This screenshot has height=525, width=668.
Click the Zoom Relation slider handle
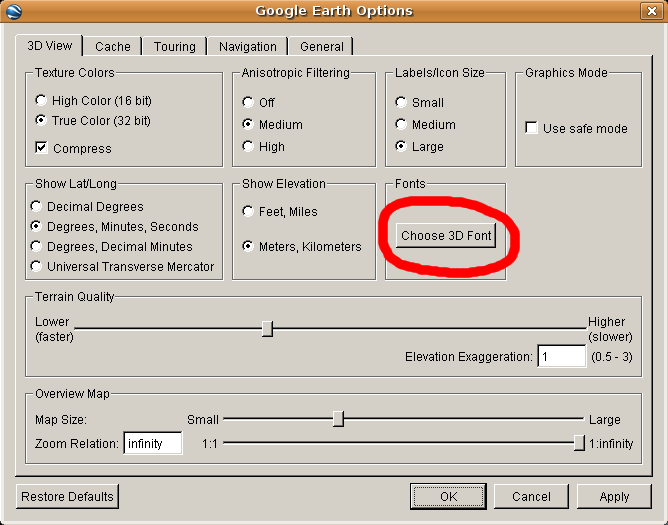click(579, 443)
